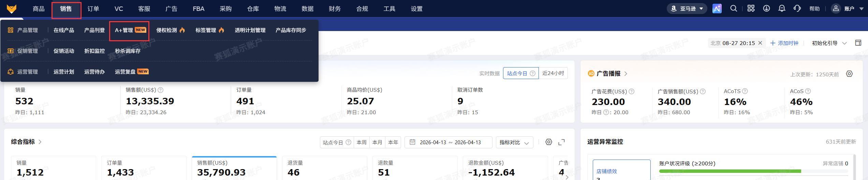Click 促销管理 category icon in menu

point(11,51)
